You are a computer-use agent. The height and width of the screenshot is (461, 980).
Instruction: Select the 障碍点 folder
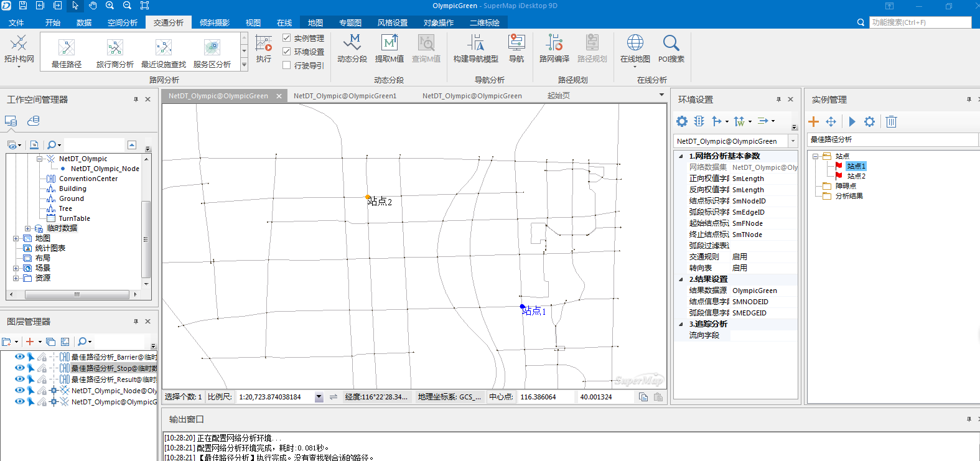tap(846, 186)
